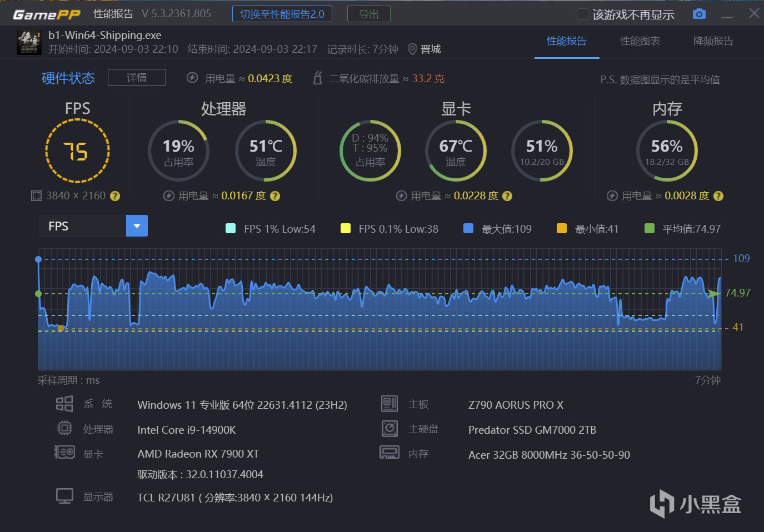Viewport: 764px width, 532px height.
Task: Switch to the 性能图表 tab
Action: click(640, 41)
